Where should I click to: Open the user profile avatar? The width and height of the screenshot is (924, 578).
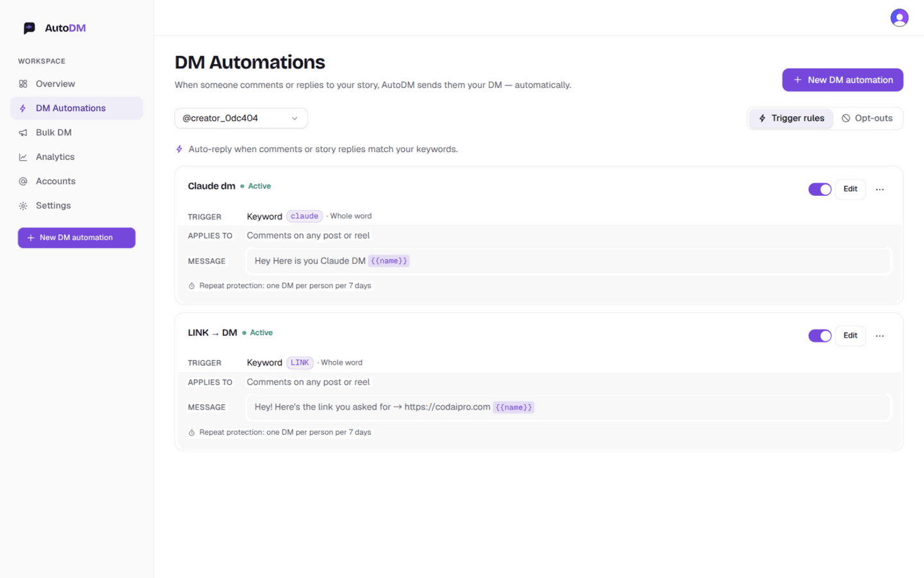click(x=899, y=17)
